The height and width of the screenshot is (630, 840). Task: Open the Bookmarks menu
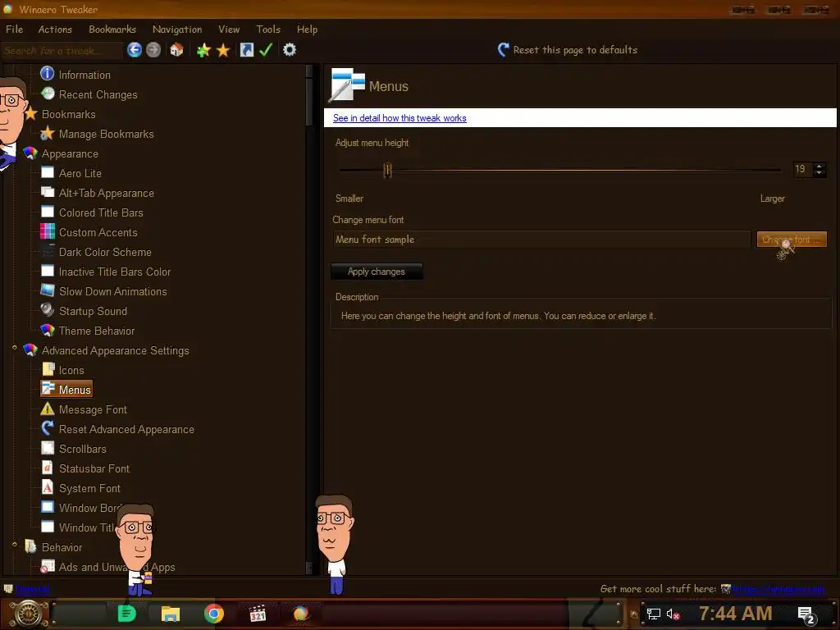(112, 30)
